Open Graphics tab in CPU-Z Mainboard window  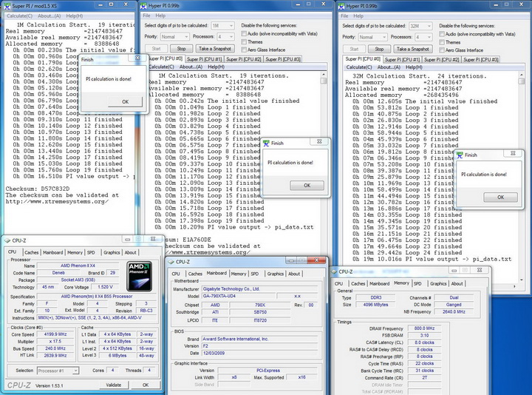pos(275,274)
